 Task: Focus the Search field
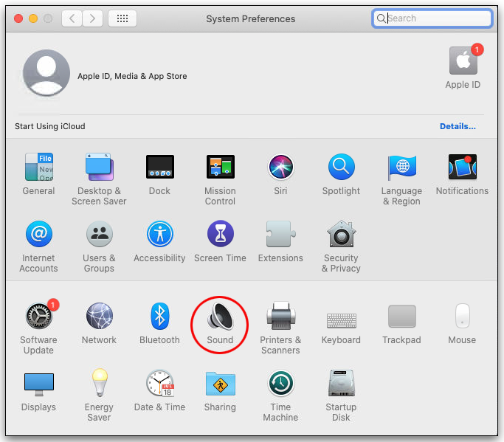point(432,18)
